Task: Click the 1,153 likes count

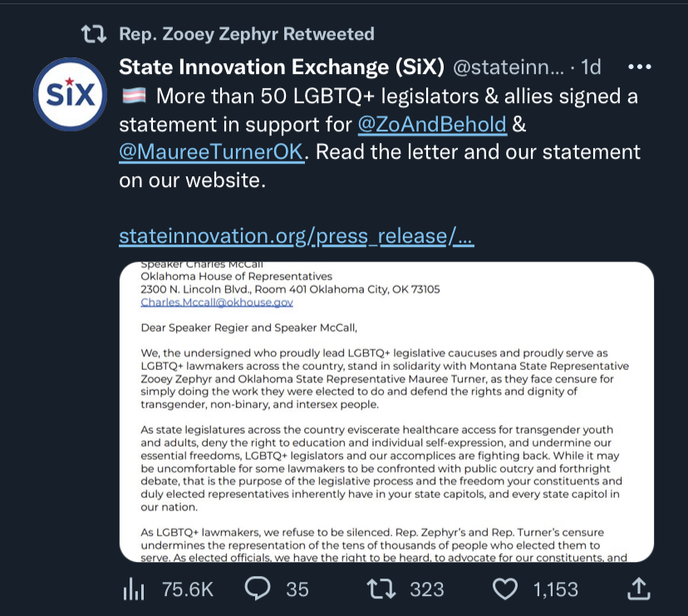Action: (x=555, y=589)
